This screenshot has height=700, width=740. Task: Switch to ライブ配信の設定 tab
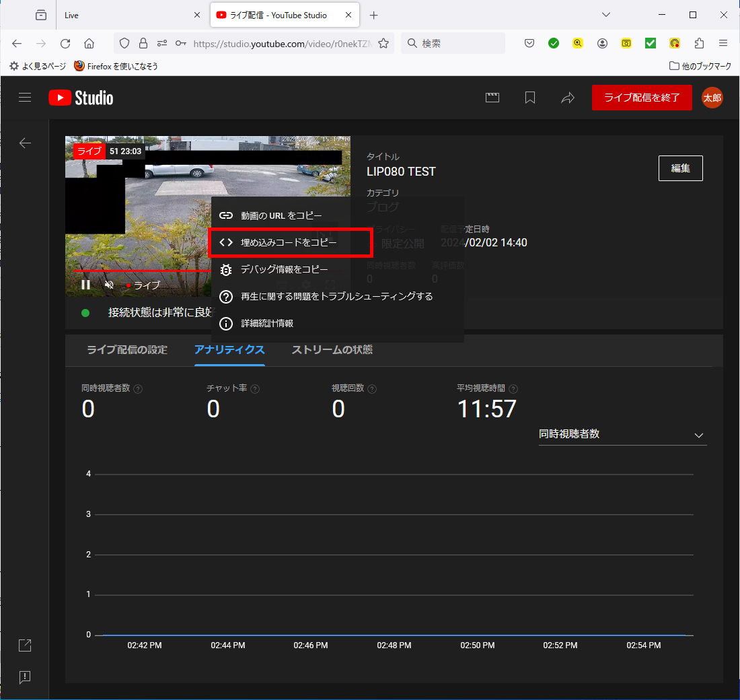click(127, 349)
